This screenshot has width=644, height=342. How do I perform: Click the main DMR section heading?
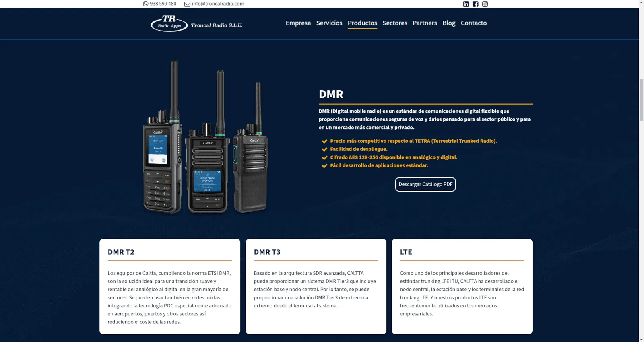coord(331,94)
